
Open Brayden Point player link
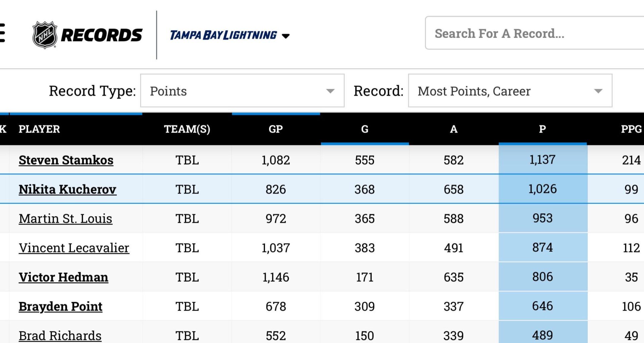[x=60, y=306]
